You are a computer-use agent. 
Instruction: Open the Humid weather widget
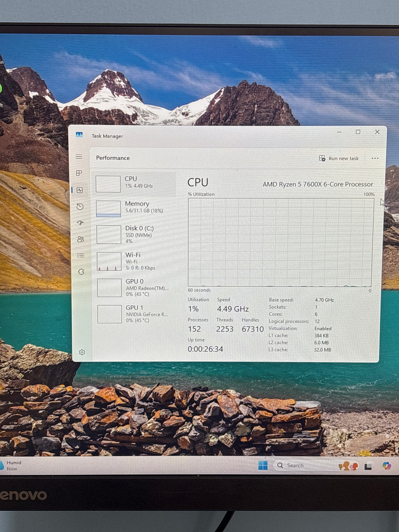click(11, 465)
